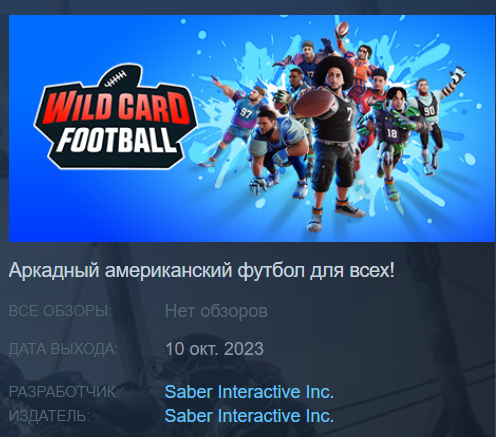Click the Wild Card red logo text
Viewport: 496px width, 437px height.
pos(115,107)
